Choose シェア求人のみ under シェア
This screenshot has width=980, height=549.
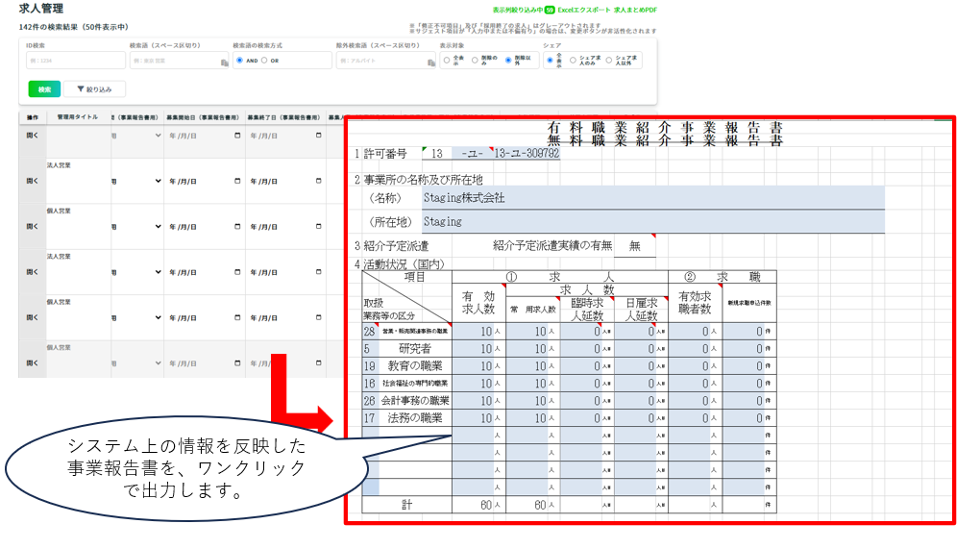[574, 60]
